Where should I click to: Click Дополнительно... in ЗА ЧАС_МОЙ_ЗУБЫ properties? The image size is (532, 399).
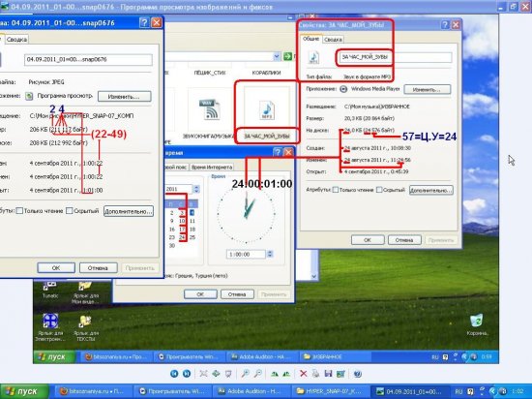(431, 190)
